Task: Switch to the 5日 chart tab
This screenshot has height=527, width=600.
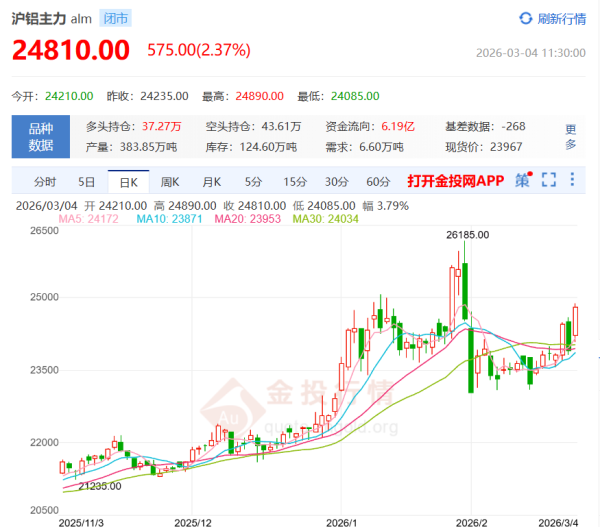Action: pos(86,182)
